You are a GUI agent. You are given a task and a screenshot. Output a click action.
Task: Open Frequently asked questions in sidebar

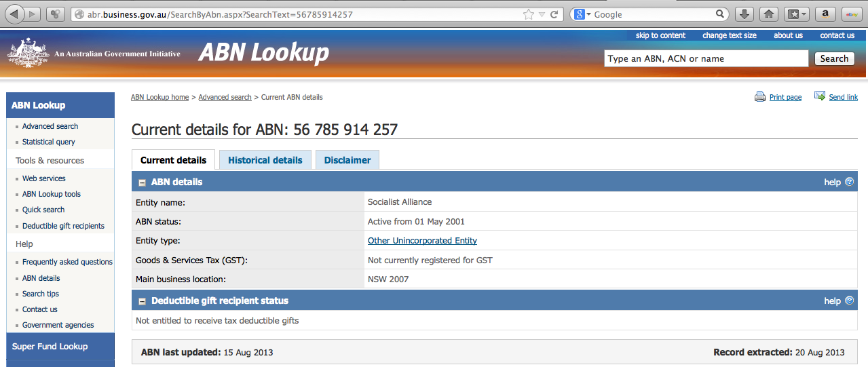point(67,262)
